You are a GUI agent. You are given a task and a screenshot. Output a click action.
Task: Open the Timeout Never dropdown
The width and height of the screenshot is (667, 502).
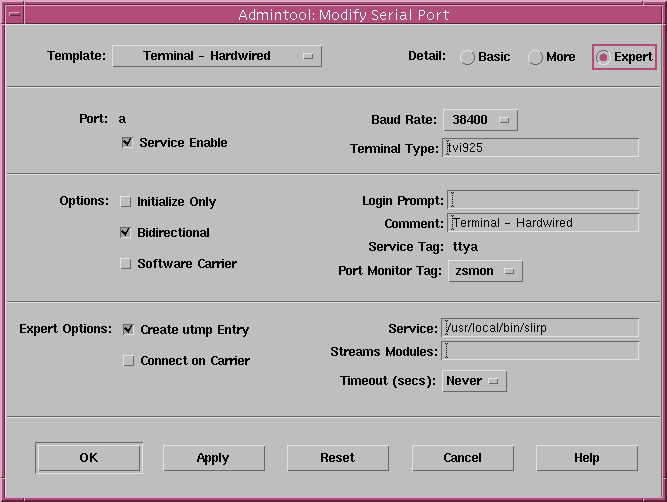coord(475,381)
